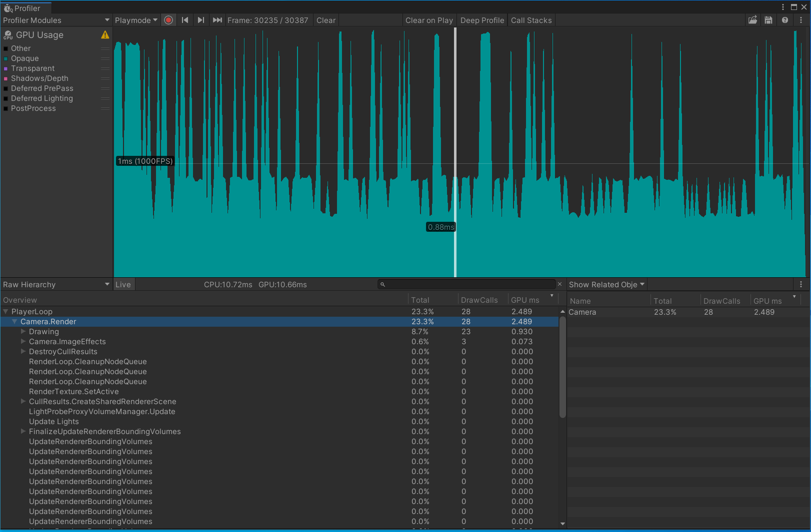Jump to the current latest frame
Screen dimensions: 811x532
[217, 20]
